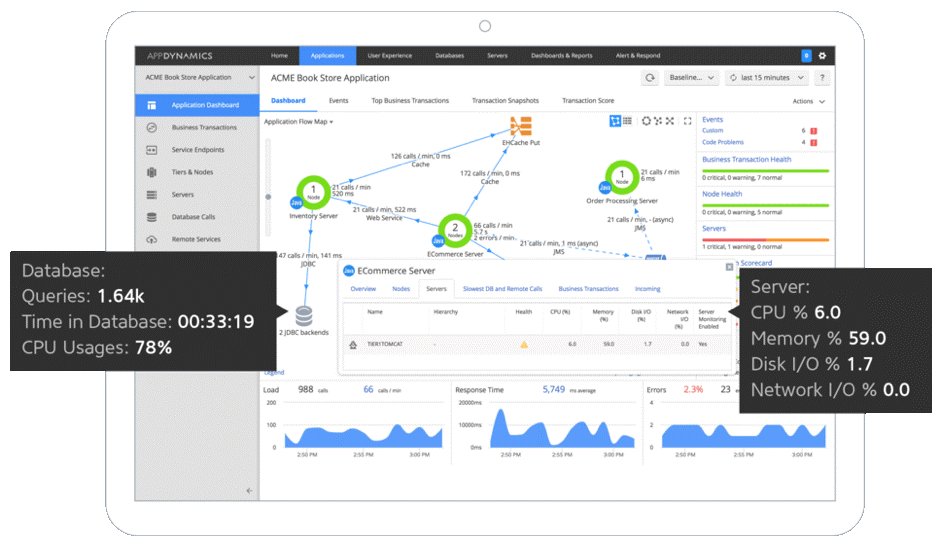This screenshot has width=941, height=546.
Task: Apply the circular layout to the flow map
Action: pos(646,121)
